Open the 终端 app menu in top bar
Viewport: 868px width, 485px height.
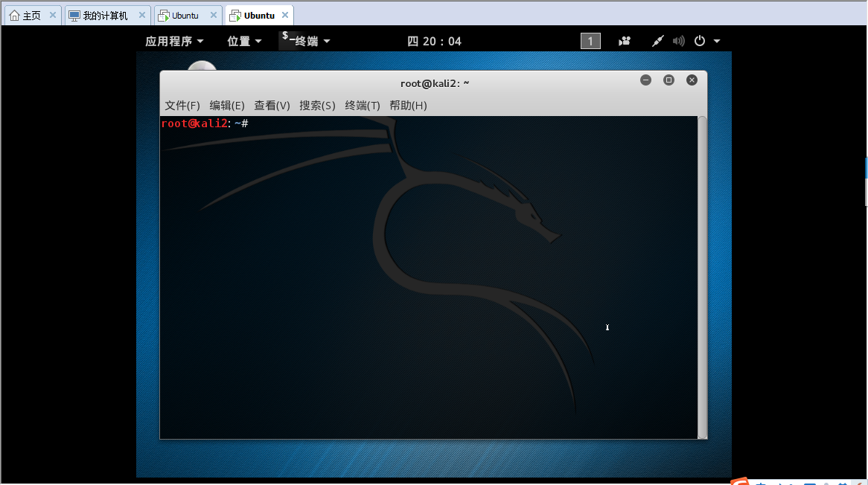pyautogui.click(x=305, y=40)
